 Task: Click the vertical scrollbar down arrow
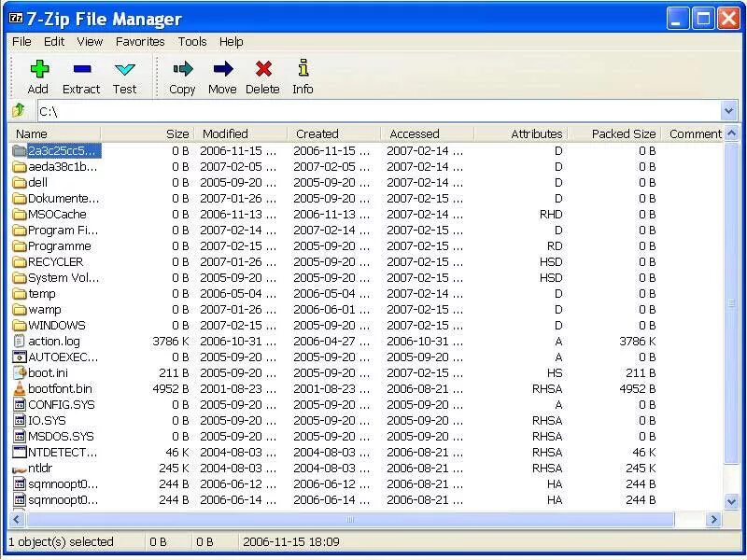pyautogui.click(x=732, y=501)
